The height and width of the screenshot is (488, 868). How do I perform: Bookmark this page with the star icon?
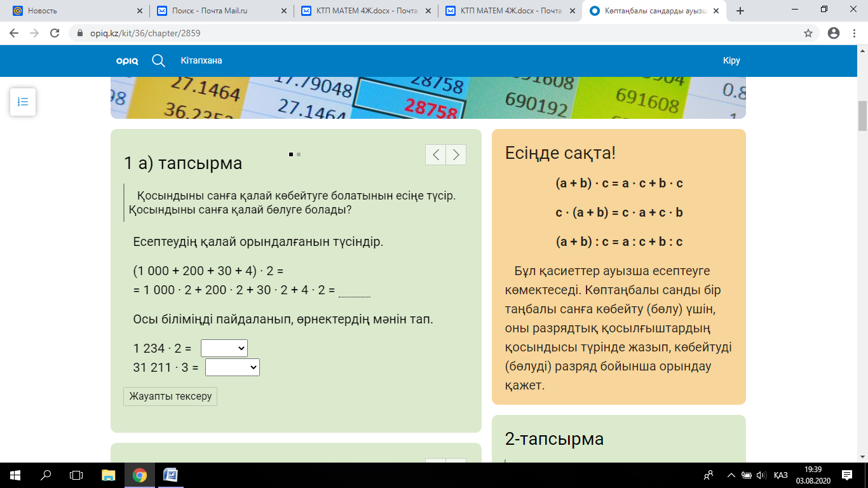[808, 33]
